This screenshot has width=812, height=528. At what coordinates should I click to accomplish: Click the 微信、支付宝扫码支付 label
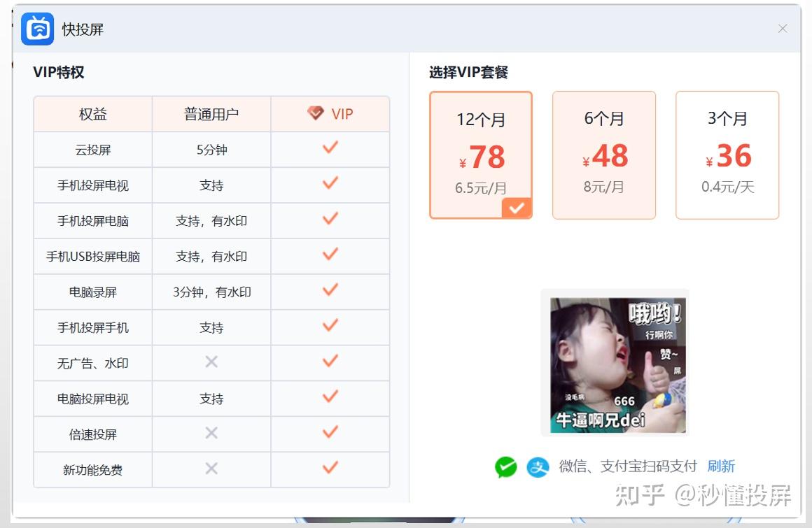628,466
